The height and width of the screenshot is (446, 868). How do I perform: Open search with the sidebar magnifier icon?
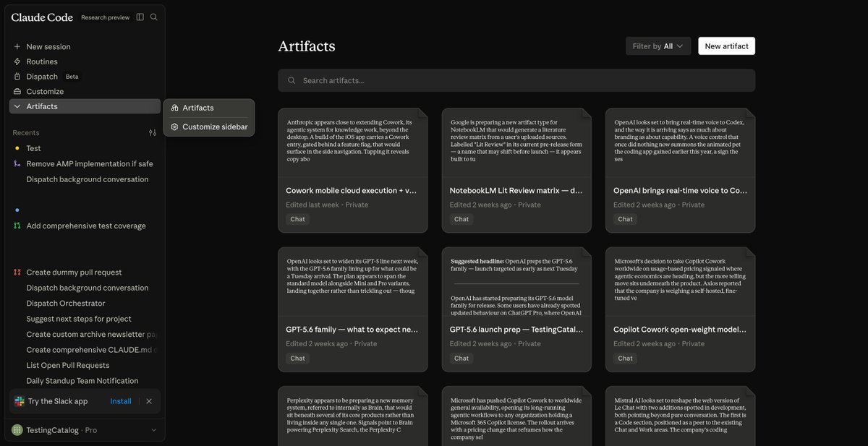pos(153,17)
